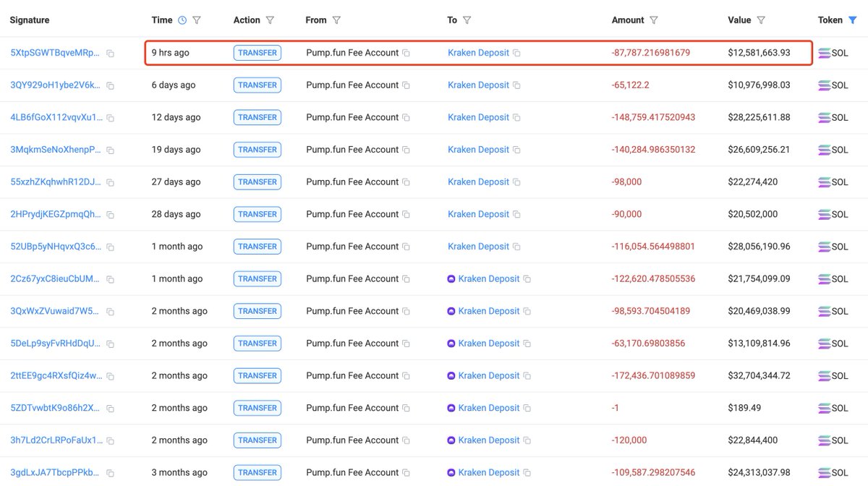
Task: Select value $12,581,663.93
Action: [x=759, y=53]
